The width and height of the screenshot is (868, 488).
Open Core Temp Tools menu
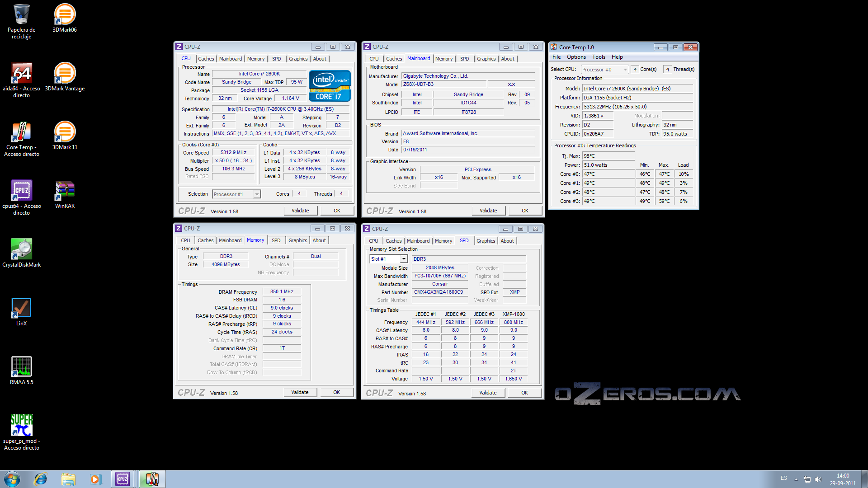point(599,57)
